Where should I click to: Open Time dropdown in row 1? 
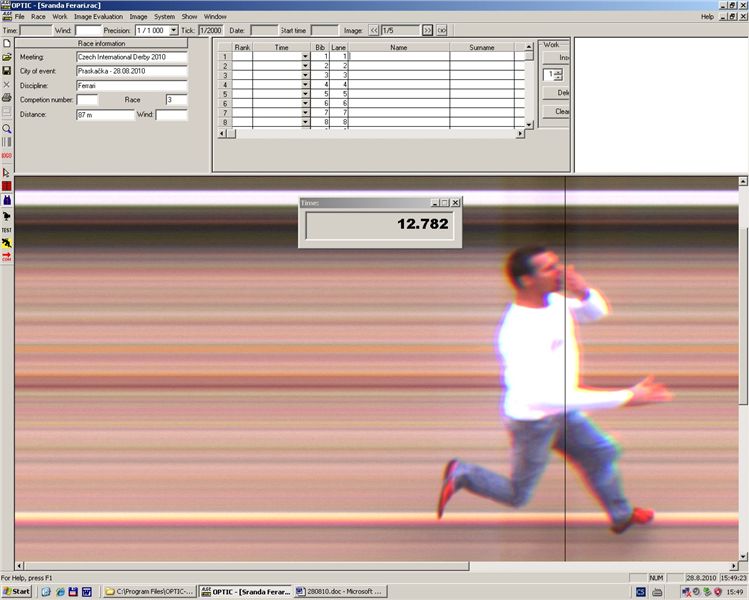305,56
